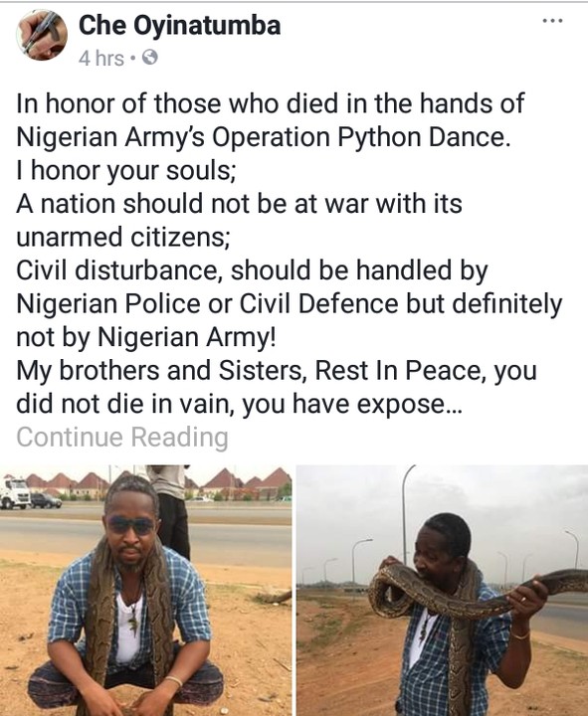Viewport: 588px width, 716px height.
Task: Open the right photo of man biting snake
Action: tap(443, 590)
